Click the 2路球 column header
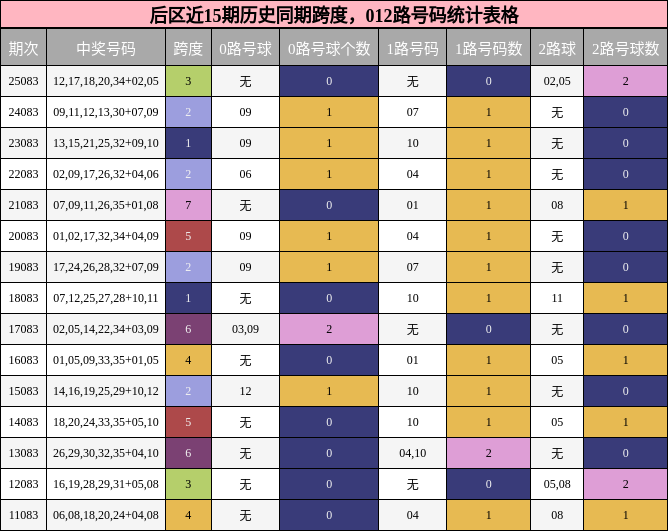 (557, 48)
